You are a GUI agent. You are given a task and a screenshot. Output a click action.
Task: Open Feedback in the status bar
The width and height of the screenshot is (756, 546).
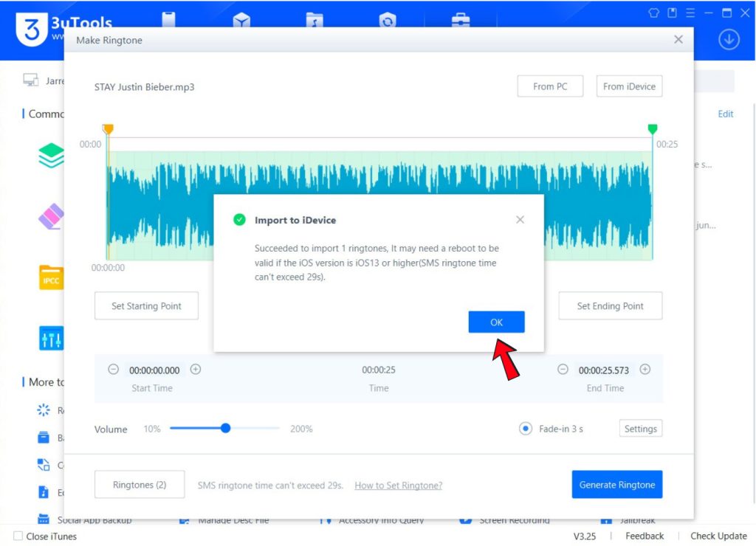click(644, 536)
